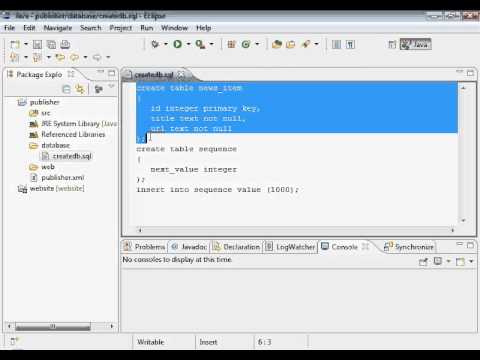Open the Run configurations dropdown arrow
The width and height of the screenshot is (480, 360).
click(x=188, y=44)
